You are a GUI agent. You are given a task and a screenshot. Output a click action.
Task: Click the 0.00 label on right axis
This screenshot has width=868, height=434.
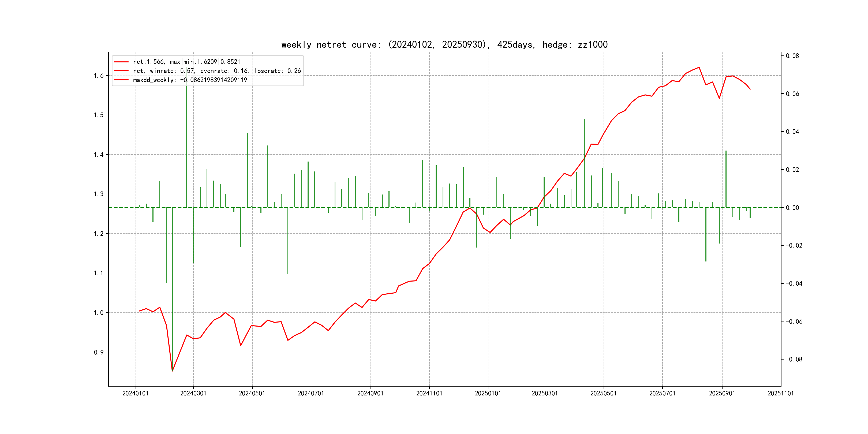point(792,208)
